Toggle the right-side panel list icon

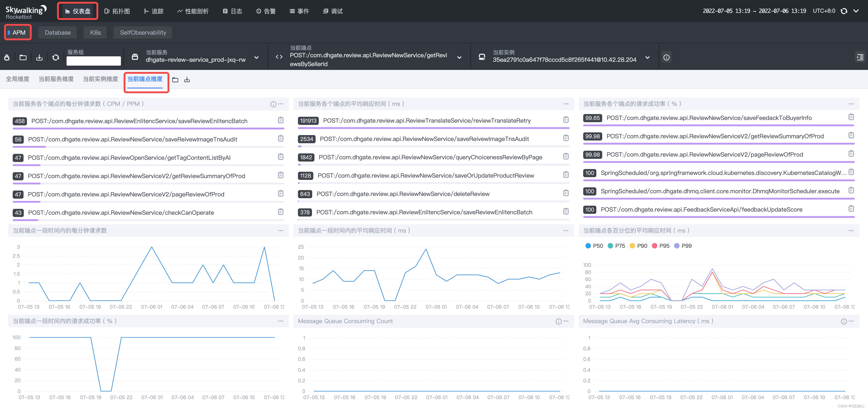[860, 57]
